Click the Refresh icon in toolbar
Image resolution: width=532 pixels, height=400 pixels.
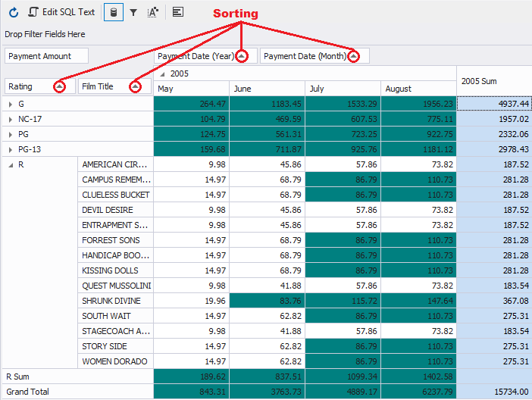pyautogui.click(x=14, y=13)
